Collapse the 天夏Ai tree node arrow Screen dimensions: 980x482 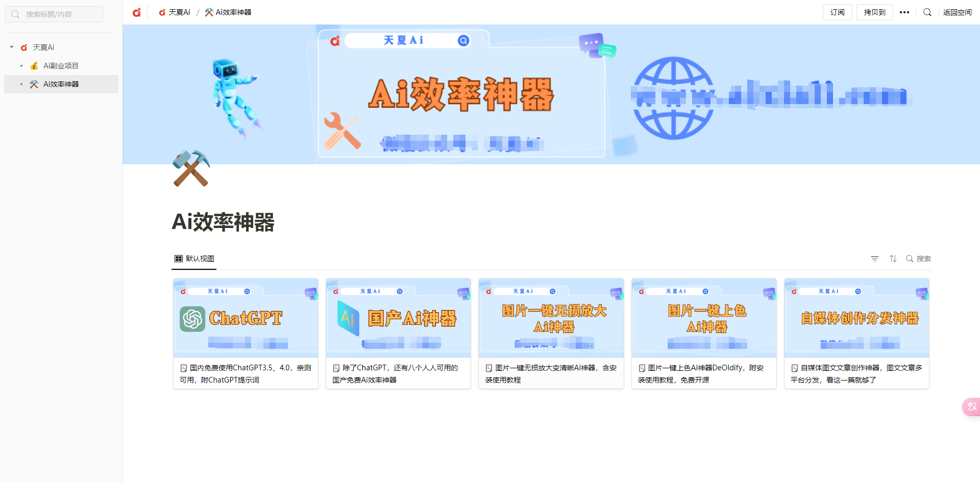[x=12, y=47]
